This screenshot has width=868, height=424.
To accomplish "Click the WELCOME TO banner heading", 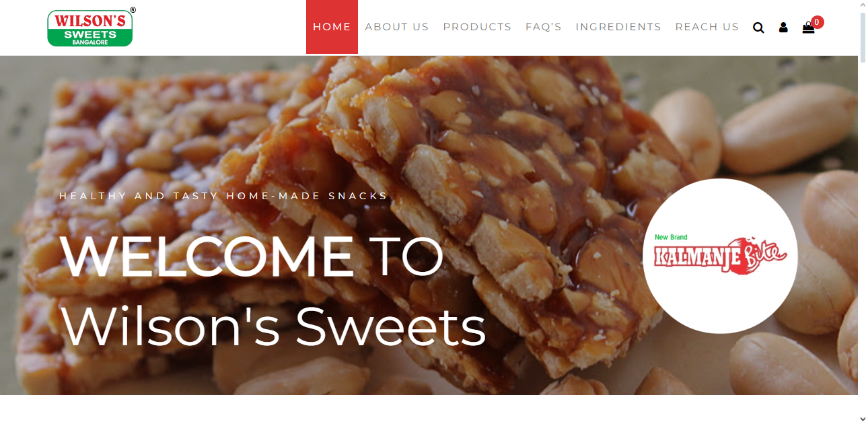I will [x=252, y=256].
